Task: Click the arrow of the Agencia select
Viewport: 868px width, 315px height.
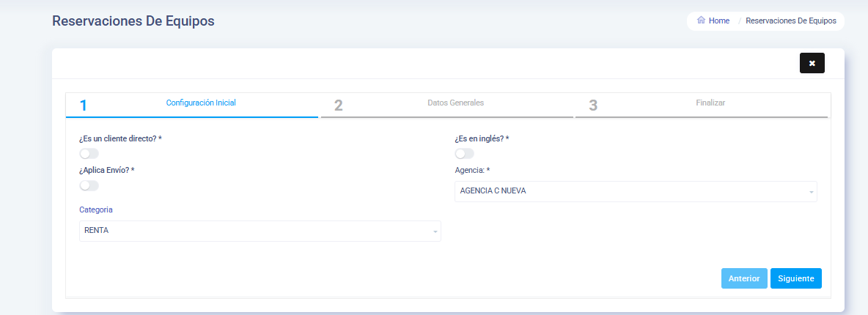Action: pyautogui.click(x=811, y=192)
